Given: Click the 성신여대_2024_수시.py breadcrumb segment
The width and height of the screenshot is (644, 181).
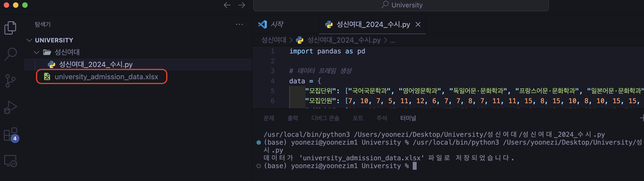Looking at the screenshot, I should (344, 40).
